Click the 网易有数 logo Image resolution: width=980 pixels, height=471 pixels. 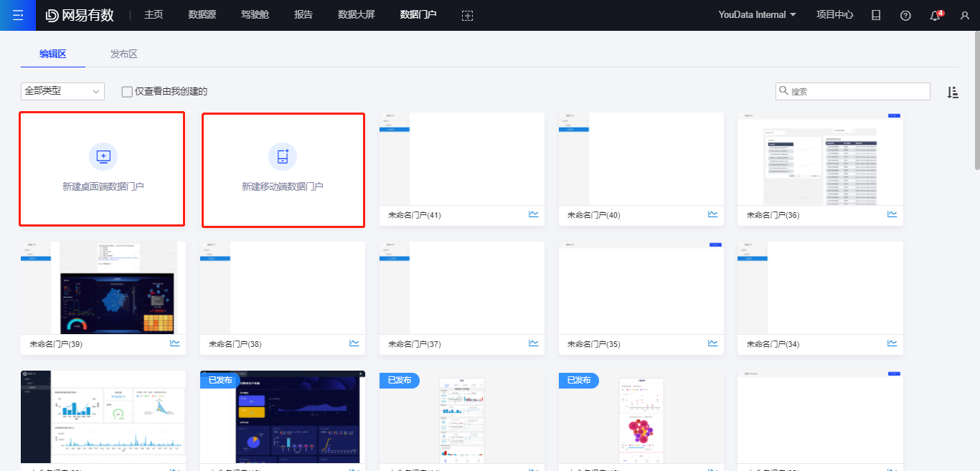pyautogui.click(x=80, y=15)
